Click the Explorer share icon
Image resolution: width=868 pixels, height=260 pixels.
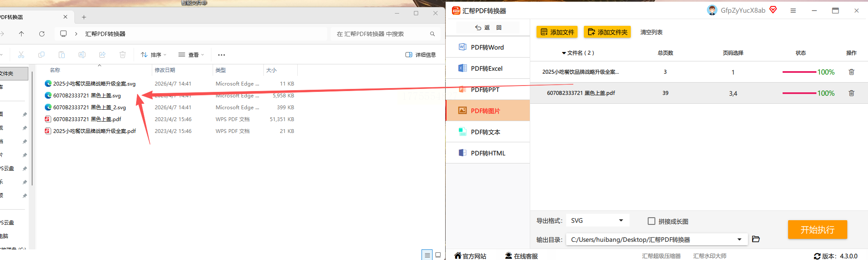click(102, 55)
